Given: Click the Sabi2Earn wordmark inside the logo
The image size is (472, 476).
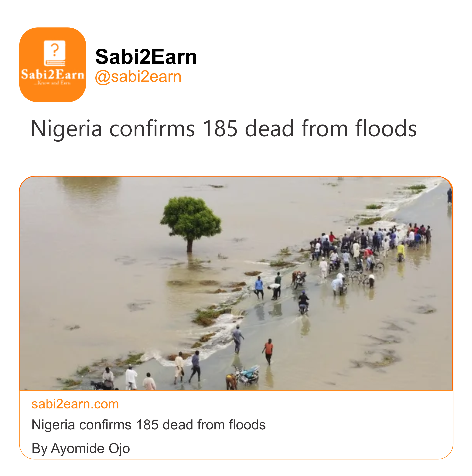Looking at the screenshot, I should pyautogui.click(x=53, y=74).
